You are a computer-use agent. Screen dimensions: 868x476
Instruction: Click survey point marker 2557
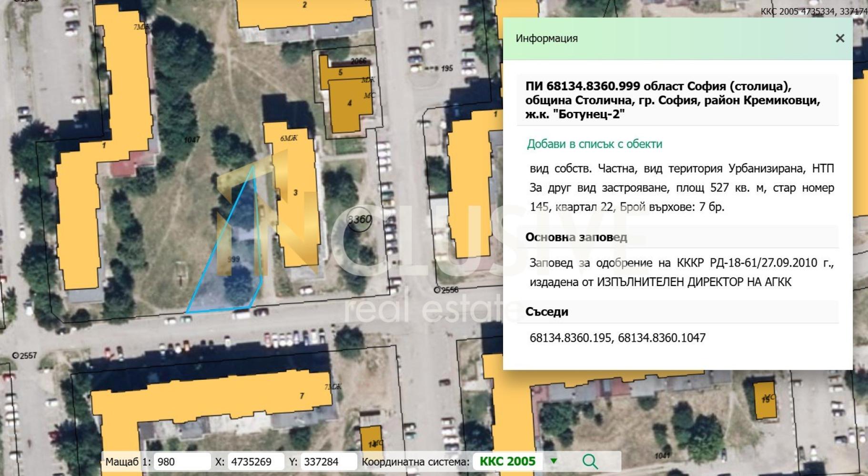pyautogui.click(x=15, y=356)
